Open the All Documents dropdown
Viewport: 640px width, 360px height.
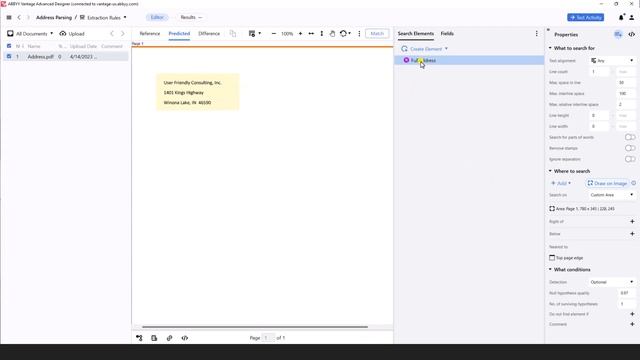point(31,33)
